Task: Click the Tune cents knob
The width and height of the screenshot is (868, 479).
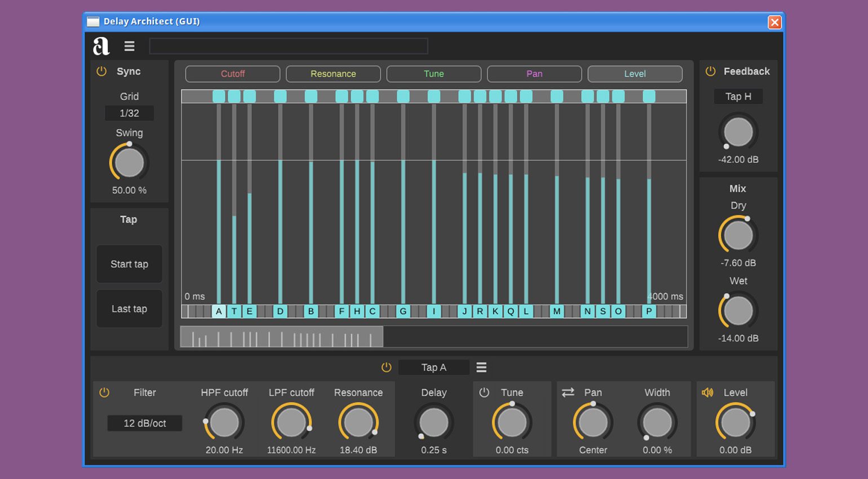Action: pyautogui.click(x=512, y=423)
